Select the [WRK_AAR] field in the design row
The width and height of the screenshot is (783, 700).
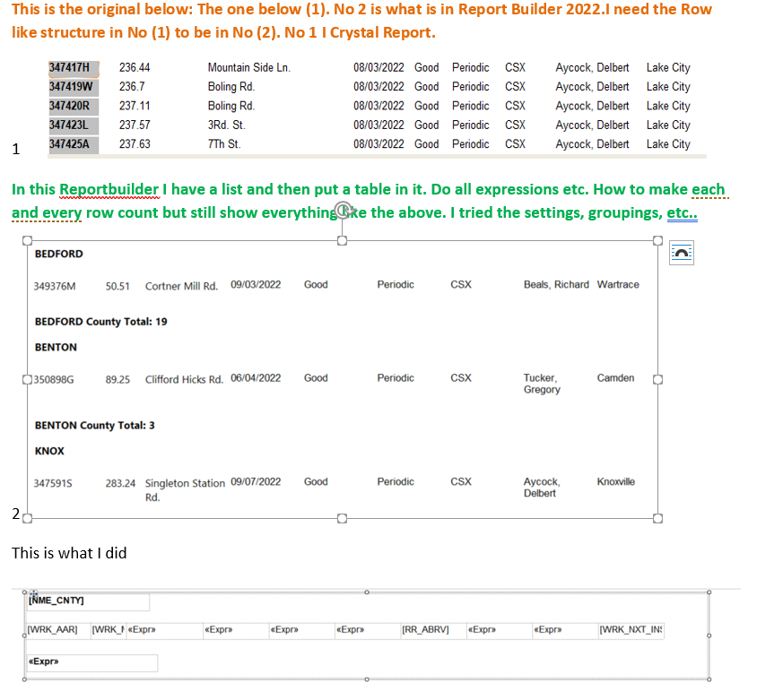click(x=58, y=630)
